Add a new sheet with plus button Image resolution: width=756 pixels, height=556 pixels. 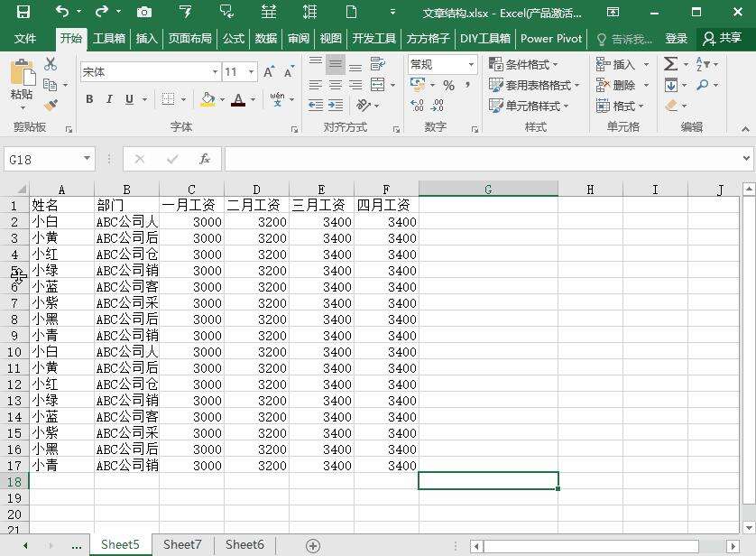pos(313,545)
